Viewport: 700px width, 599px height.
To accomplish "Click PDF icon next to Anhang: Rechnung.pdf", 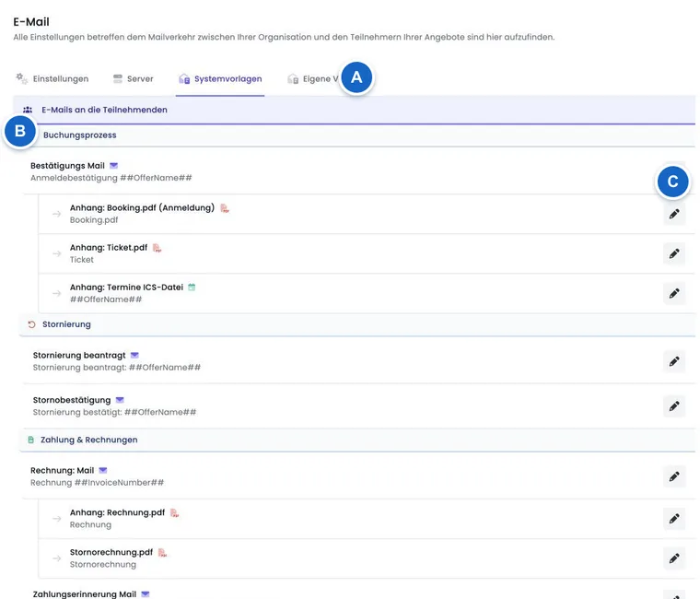I will pyautogui.click(x=175, y=512).
